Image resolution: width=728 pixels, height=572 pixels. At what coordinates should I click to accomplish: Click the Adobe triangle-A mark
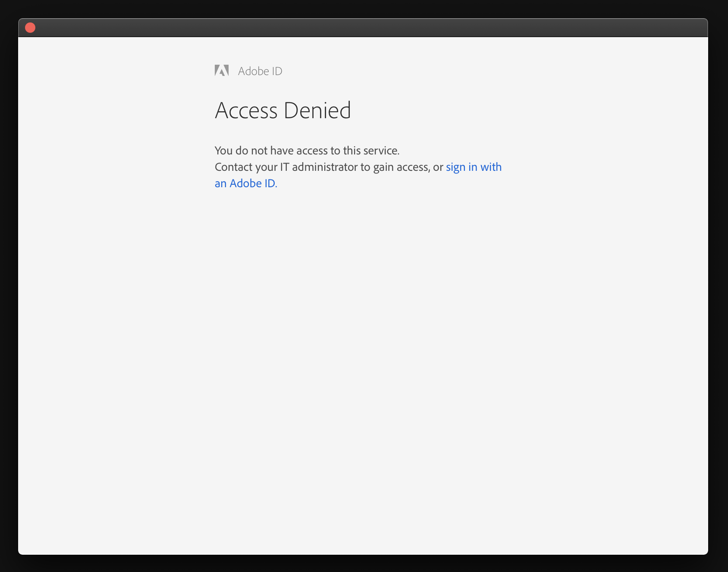coord(222,70)
